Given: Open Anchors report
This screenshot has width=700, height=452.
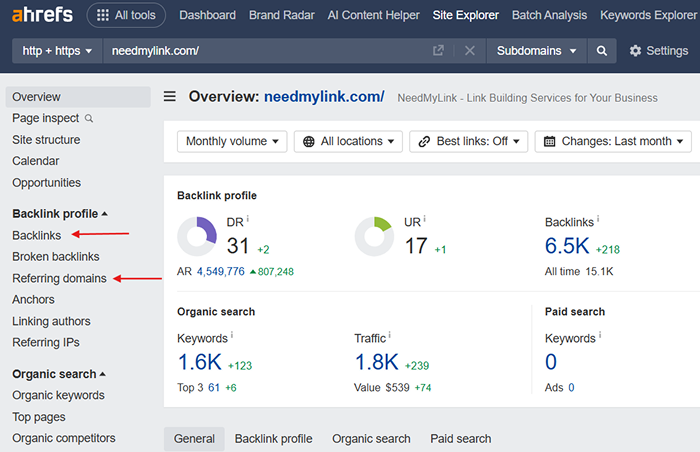Looking at the screenshot, I should tap(33, 299).
